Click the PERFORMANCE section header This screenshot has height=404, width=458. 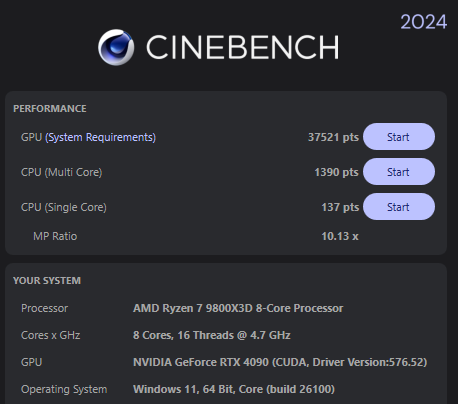pos(50,109)
